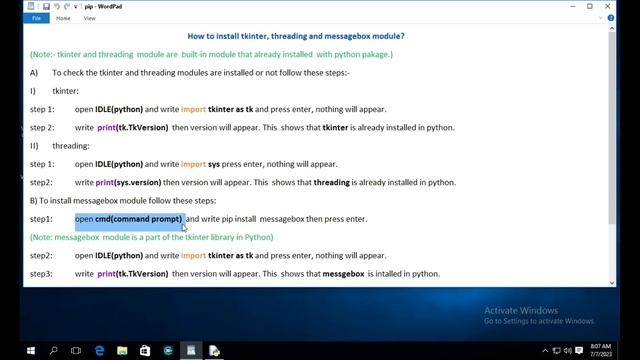Click 'pip install messagebox' text in step1
Viewport: 640px width, 360px height.
(263, 219)
